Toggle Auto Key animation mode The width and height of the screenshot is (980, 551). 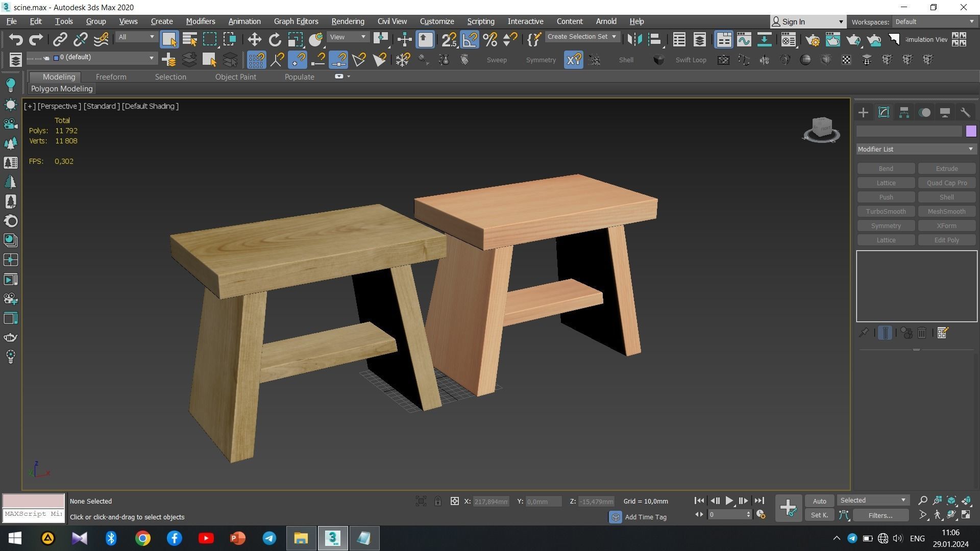click(819, 501)
